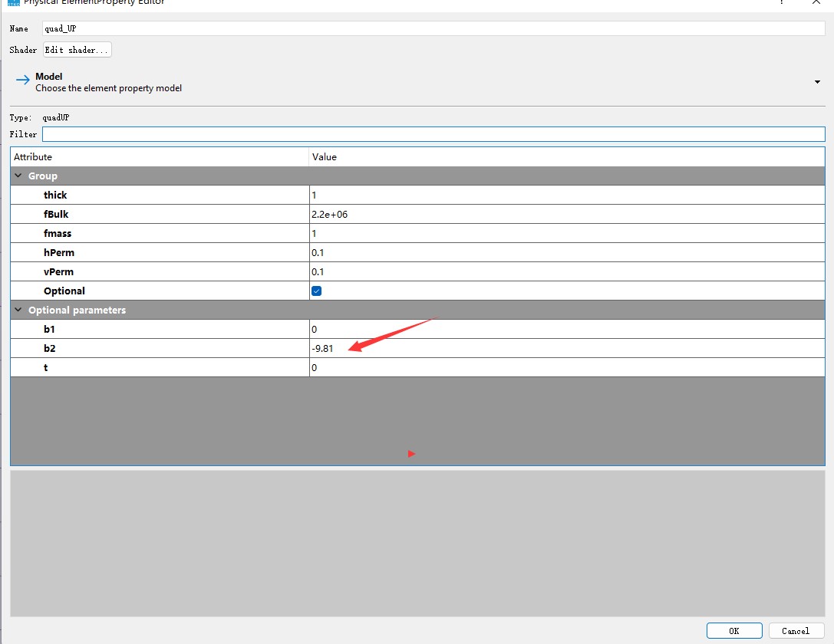Focus the Filter text box
The image size is (834, 644).
point(433,134)
